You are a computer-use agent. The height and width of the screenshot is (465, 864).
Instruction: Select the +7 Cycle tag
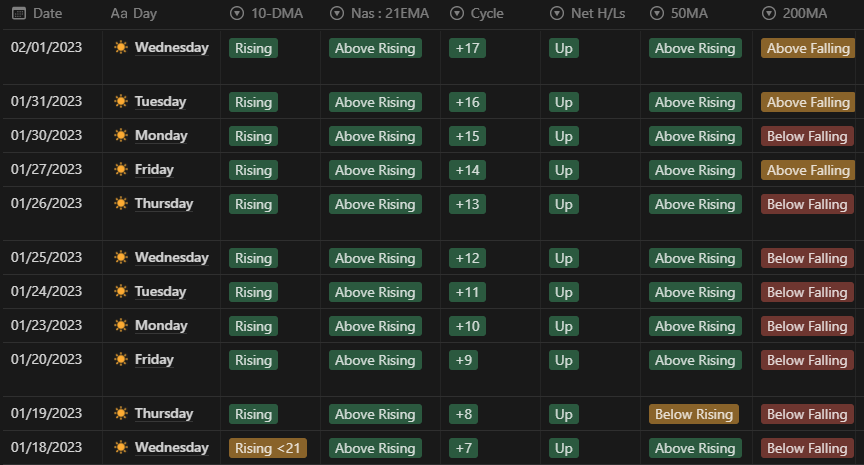[x=463, y=448]
